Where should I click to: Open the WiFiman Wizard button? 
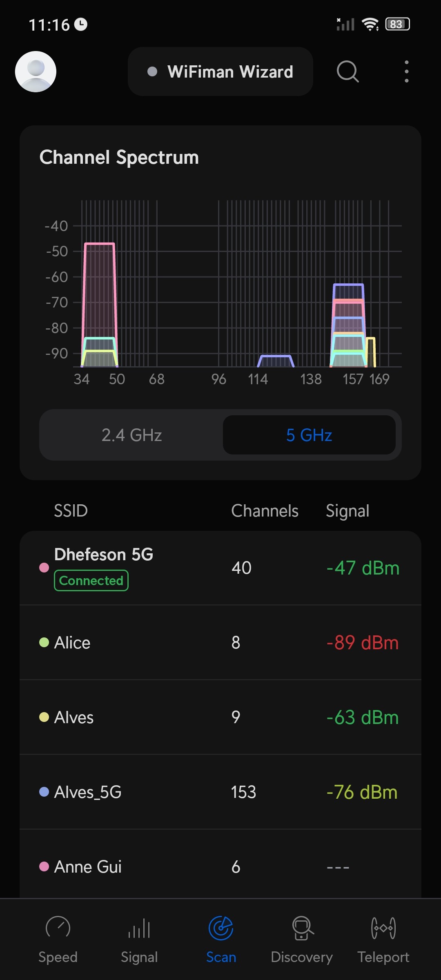220,72
